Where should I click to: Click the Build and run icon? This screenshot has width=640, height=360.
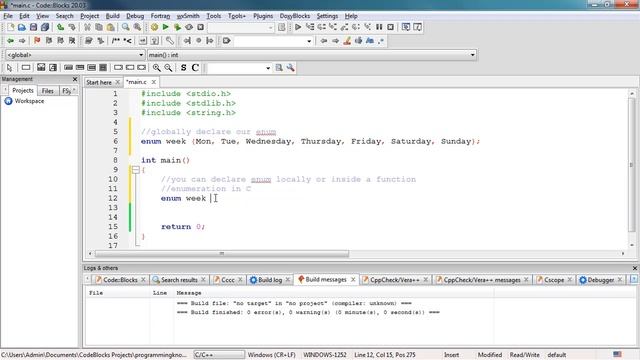tap(177, 27)
